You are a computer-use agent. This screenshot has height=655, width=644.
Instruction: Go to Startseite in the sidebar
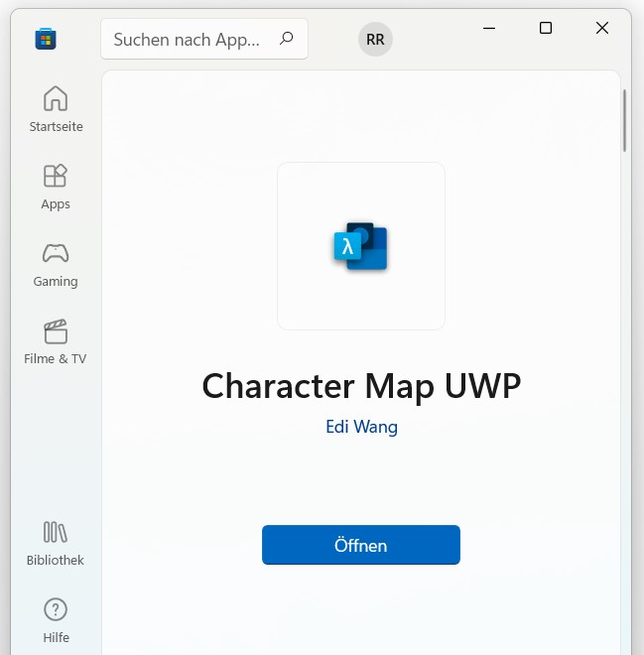[56, 109]
